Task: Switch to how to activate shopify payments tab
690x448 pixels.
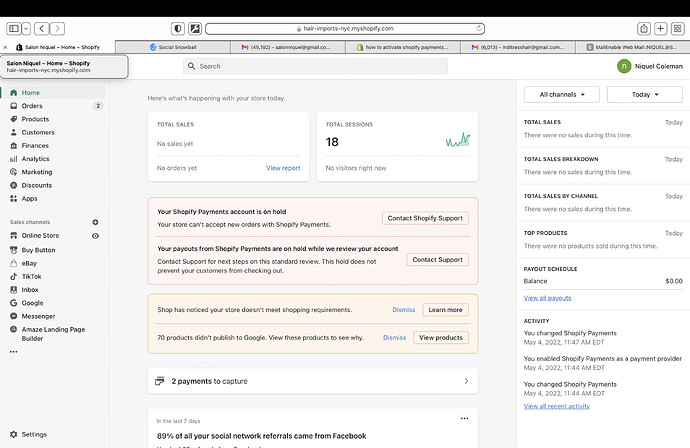Action: pos(403,47)
